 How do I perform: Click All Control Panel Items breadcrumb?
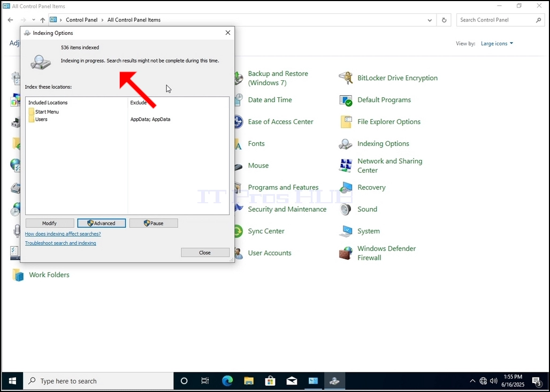tap(134, 20)
